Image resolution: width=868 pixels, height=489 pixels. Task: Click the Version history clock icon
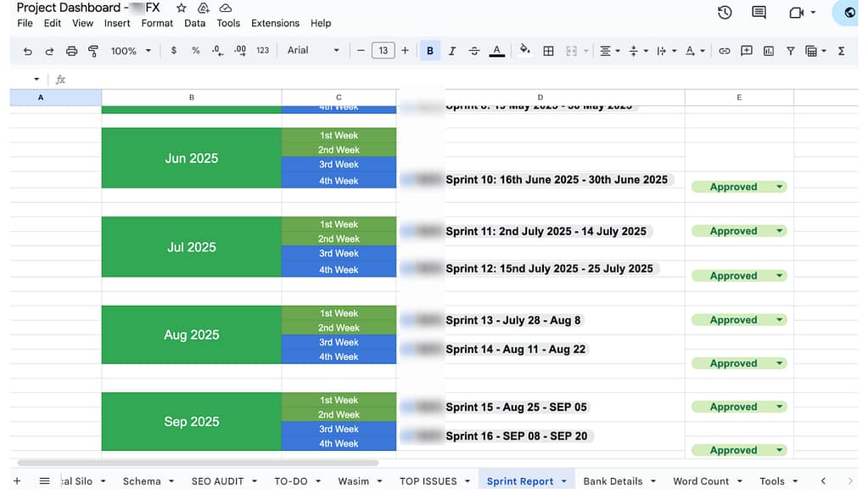tap(724, 12)
